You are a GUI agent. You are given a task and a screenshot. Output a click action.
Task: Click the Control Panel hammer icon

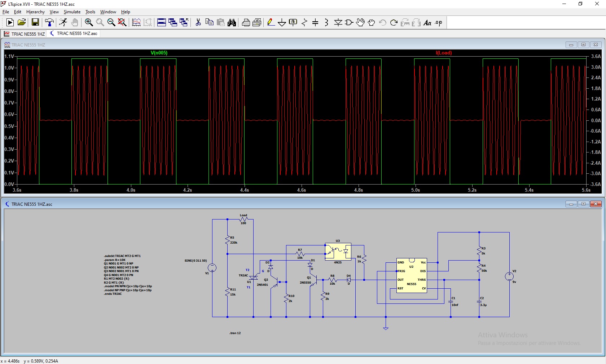click(49, 23)
